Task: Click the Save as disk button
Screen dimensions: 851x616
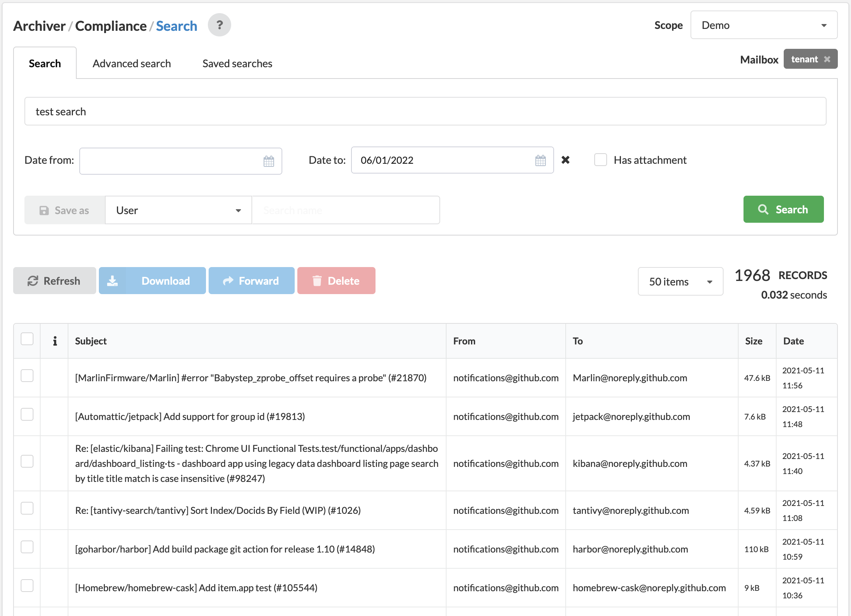Action: [65, 210]
